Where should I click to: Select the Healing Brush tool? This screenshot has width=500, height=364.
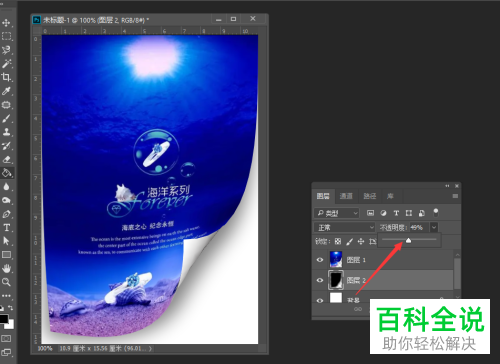click(x=6, y=105)
